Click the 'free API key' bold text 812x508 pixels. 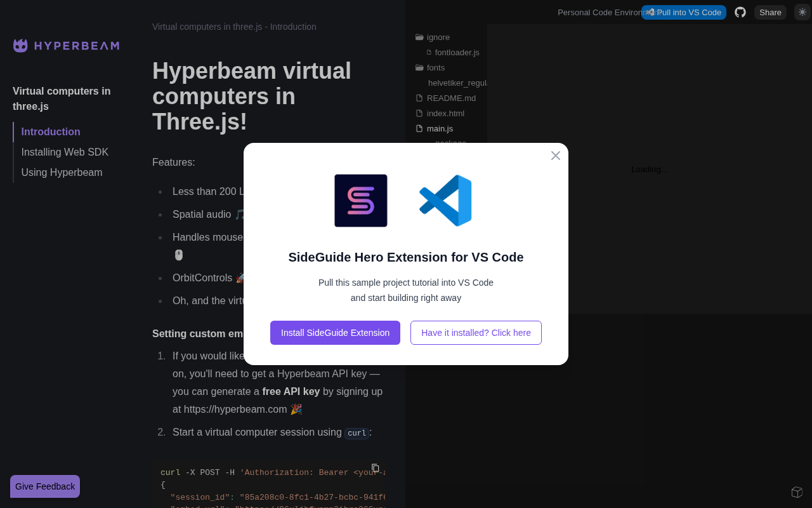click(291, 391)
